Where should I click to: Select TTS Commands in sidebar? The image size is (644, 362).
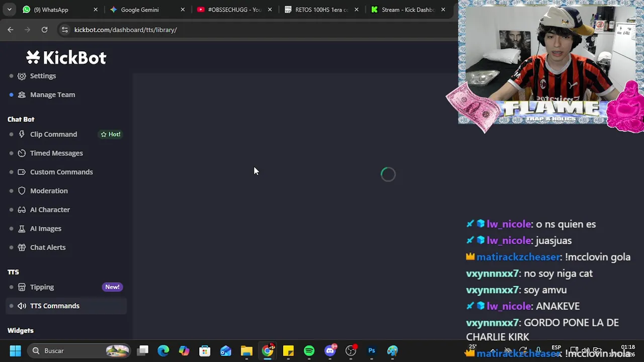[x=66, y=306]
